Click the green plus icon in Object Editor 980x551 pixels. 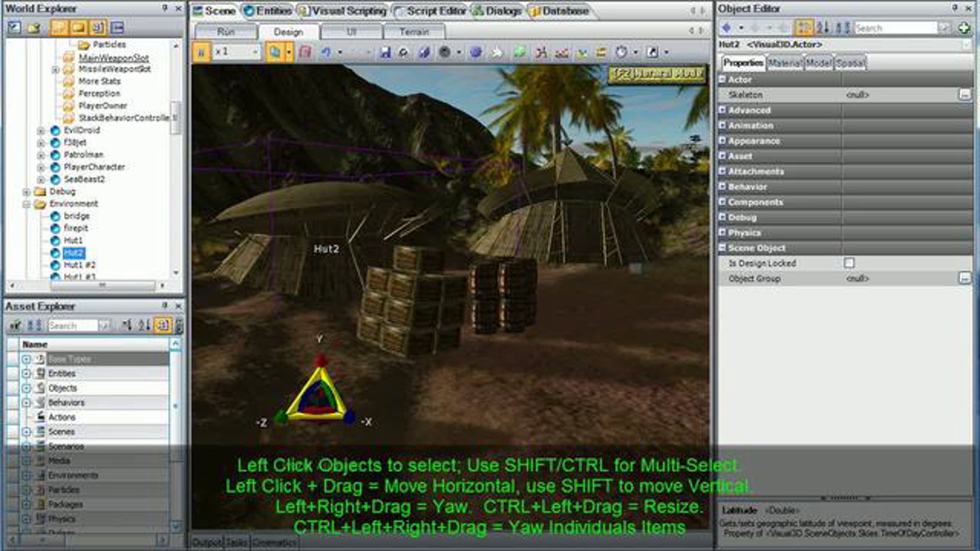(x=964, y=28)
